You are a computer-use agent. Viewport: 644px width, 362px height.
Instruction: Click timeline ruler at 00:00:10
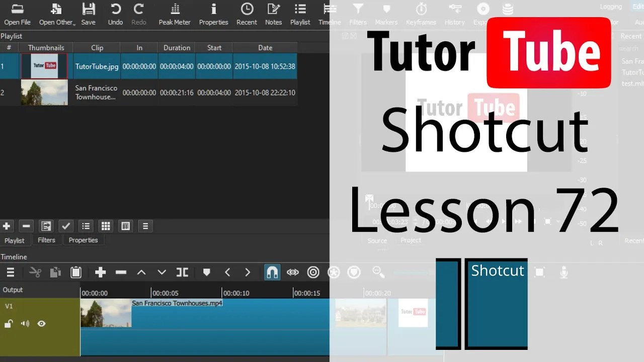(x=236, y=293)
